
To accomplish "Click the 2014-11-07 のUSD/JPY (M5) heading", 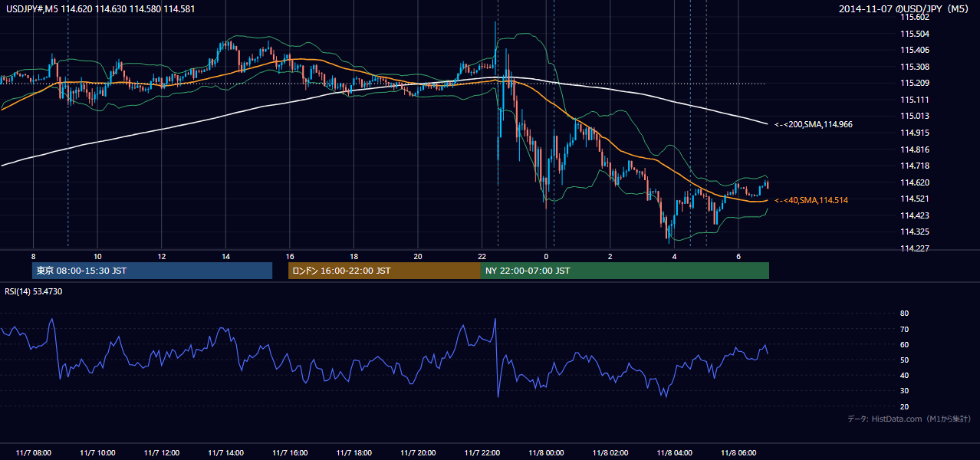I will tap(905, 9).
